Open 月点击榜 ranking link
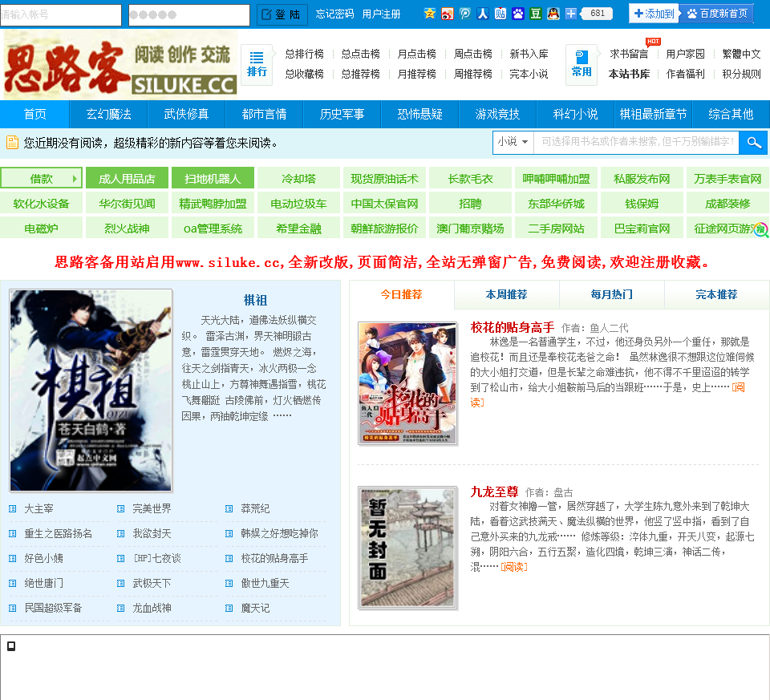 click(x=416, y=54)
